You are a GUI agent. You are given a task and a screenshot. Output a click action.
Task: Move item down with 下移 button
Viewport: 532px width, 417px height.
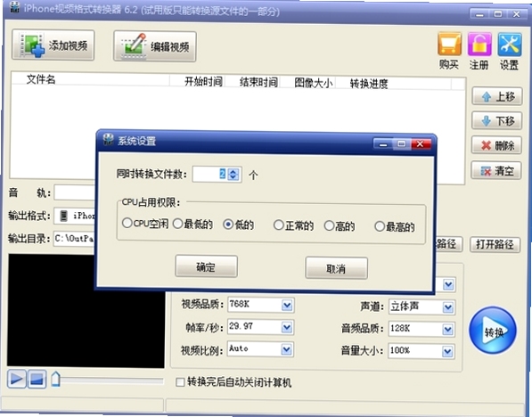pos(496,120)
